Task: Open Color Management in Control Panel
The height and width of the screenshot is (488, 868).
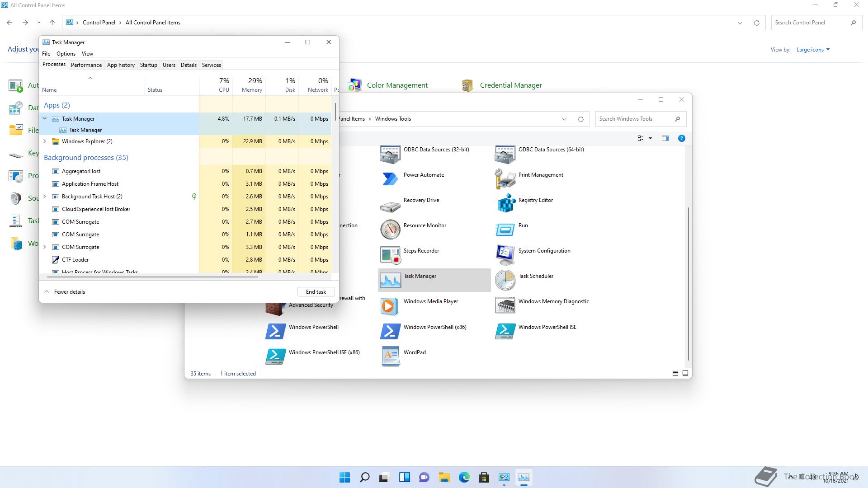Action: point(397,85)
